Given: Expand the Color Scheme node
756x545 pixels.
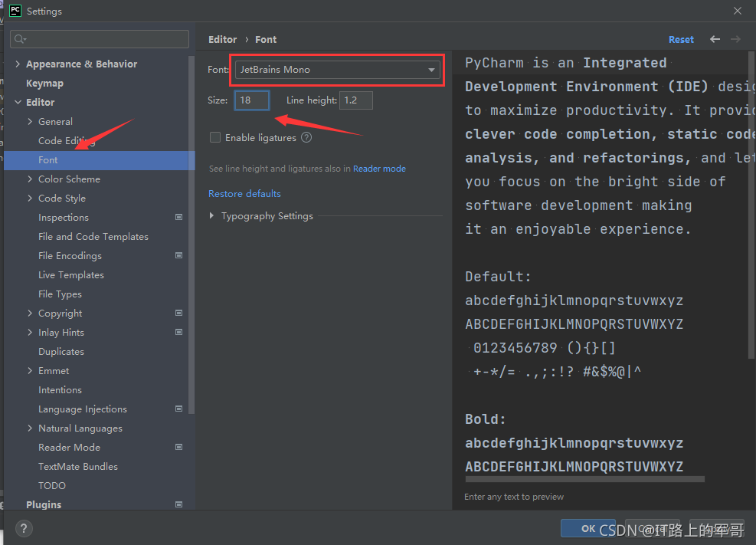Looking at the screenshot, I should pyautogui.click(x=30, y=179).
